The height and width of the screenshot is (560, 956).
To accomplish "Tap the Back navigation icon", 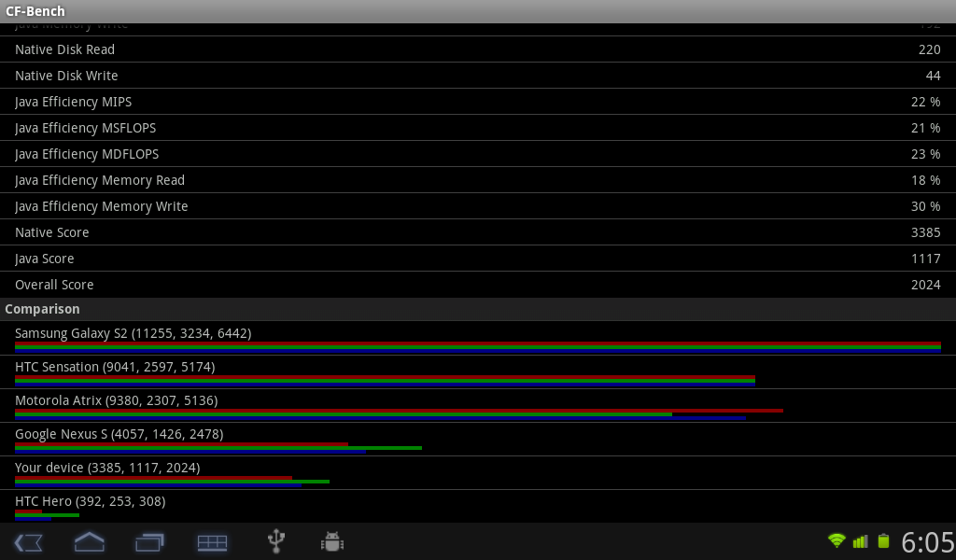I will point(28,542).
